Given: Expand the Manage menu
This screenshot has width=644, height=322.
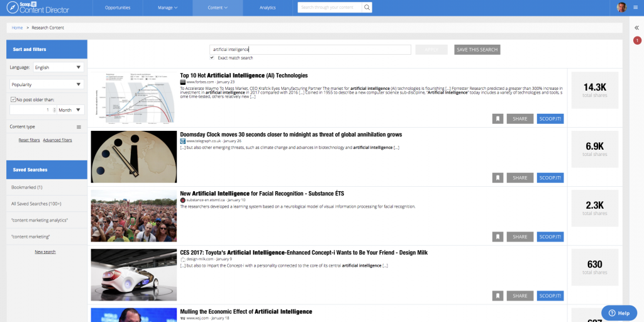Looking at the screenshot, I should pos(167,8).
